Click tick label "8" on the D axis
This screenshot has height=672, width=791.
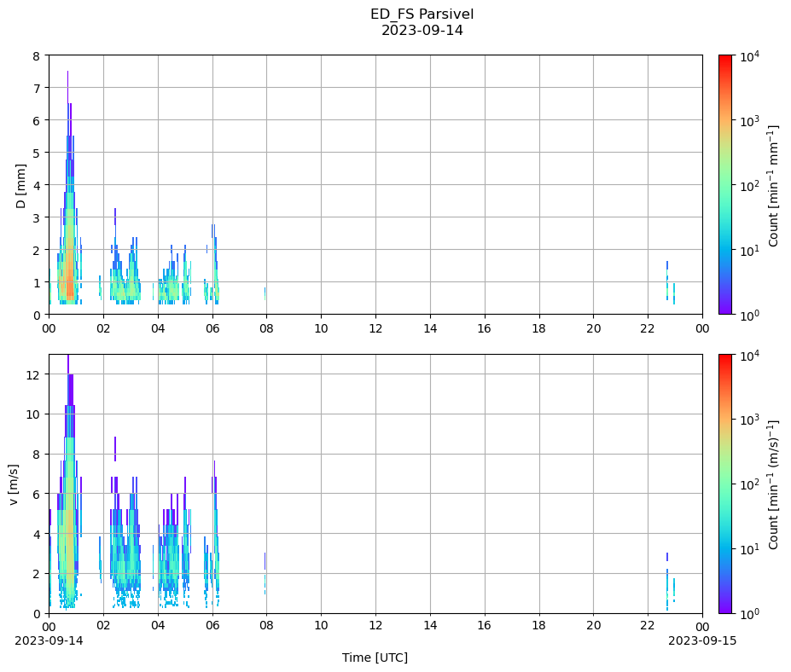tap(36, 56)
